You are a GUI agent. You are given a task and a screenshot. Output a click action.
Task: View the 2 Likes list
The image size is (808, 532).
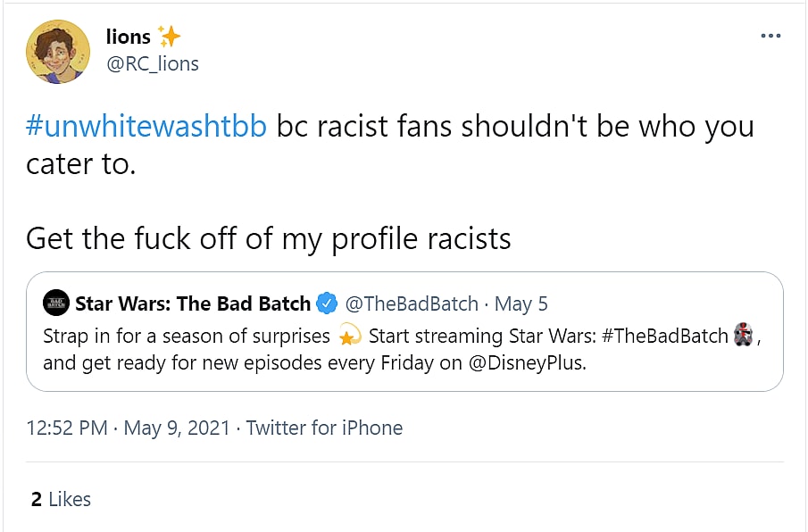(x=61, y=499)
